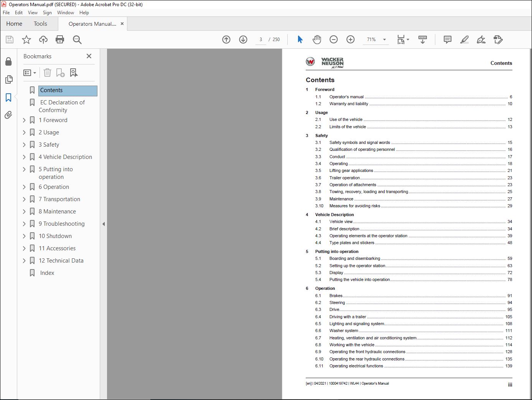Expand the 6 Operation bookmark
The image size is (532, 400).
tap(24, 187)
